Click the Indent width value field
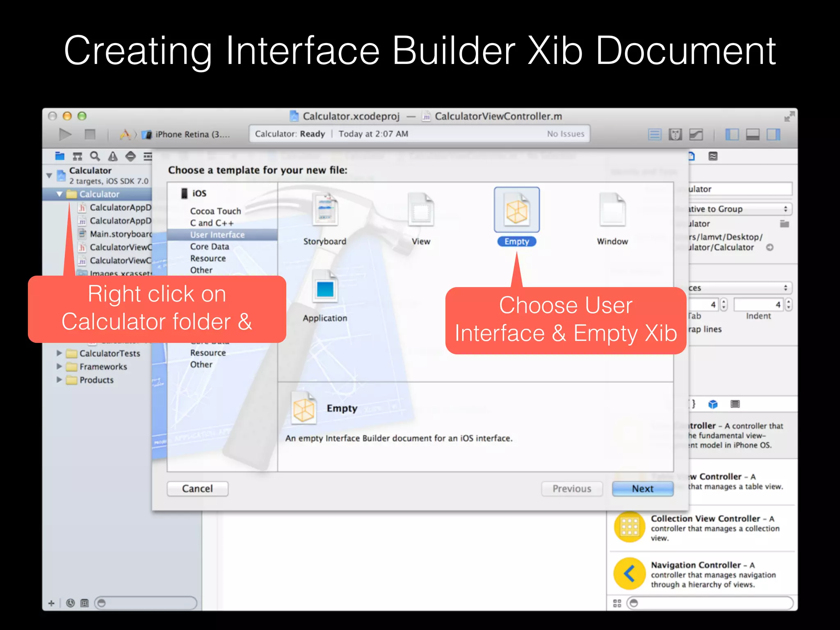 (x=758, y=304)
